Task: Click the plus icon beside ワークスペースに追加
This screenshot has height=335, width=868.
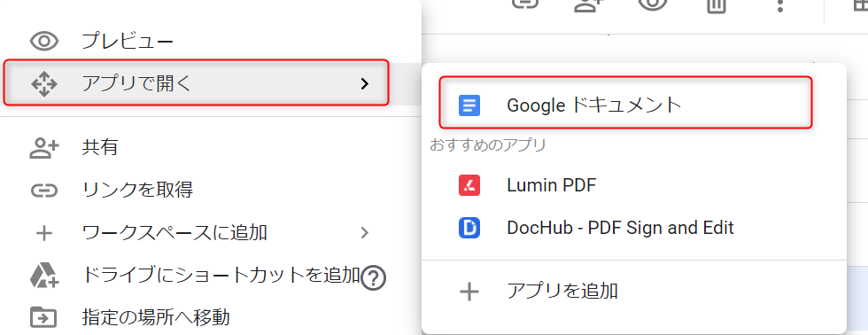Action: (44, 233)
